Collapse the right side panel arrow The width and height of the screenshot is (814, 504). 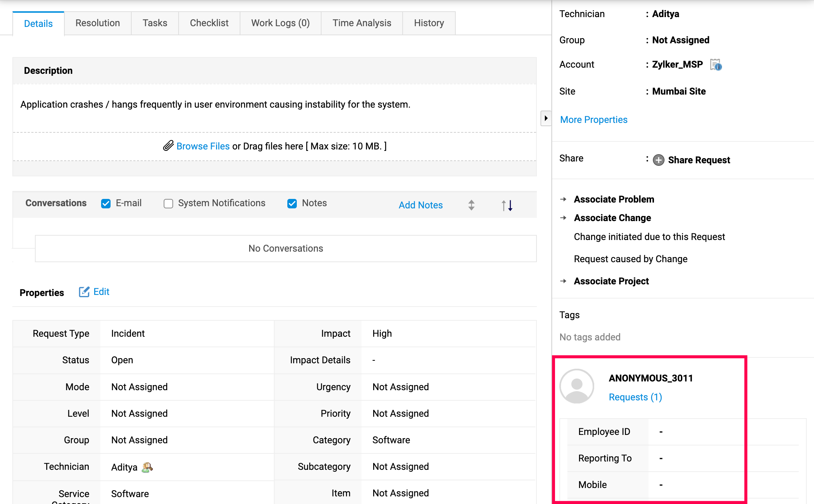[x=546, y=118]
